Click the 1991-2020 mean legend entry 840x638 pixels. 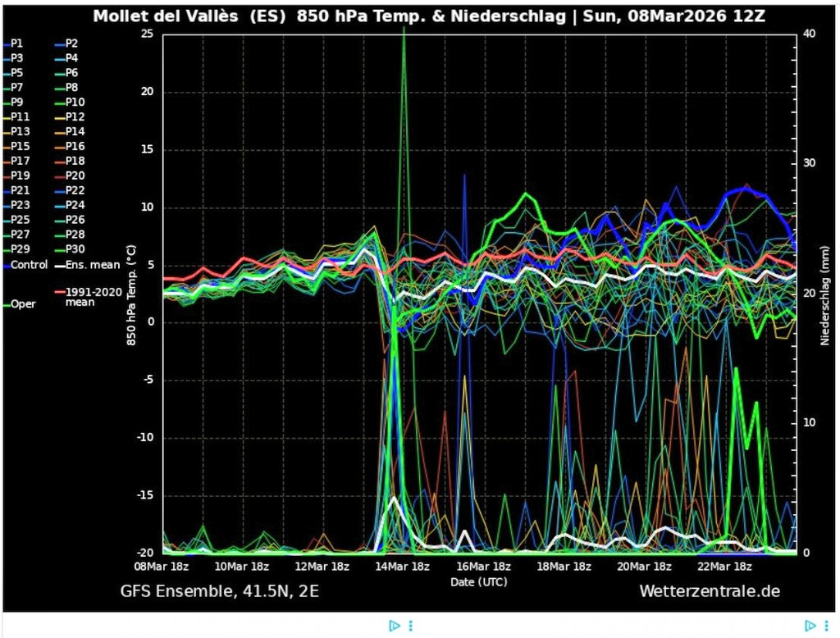click(x=89, y=298)
